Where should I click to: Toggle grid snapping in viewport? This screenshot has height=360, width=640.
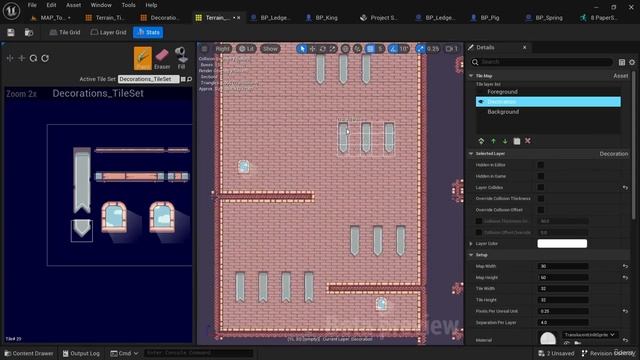[x=370, y=49]
